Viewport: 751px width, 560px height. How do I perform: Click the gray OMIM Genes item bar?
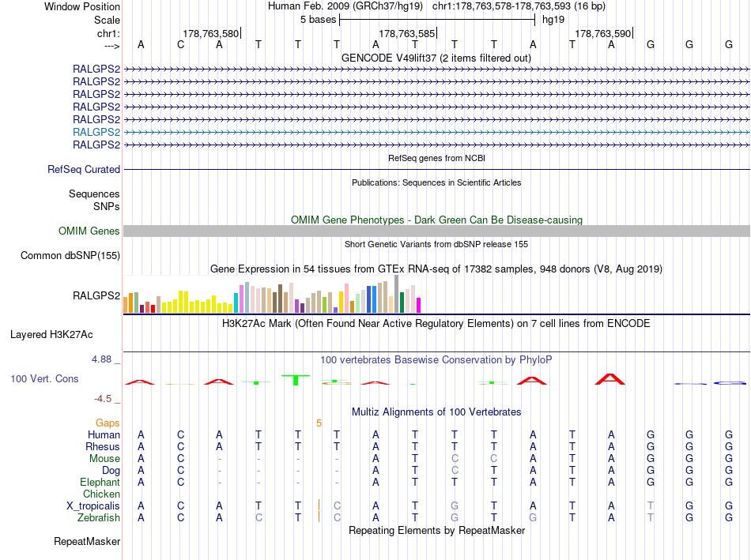[436, 231]
